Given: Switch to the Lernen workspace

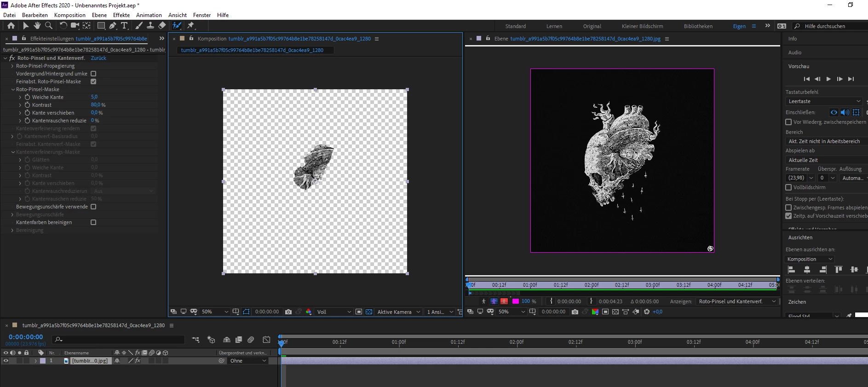Looking at the screenshot, I should 554,26.
